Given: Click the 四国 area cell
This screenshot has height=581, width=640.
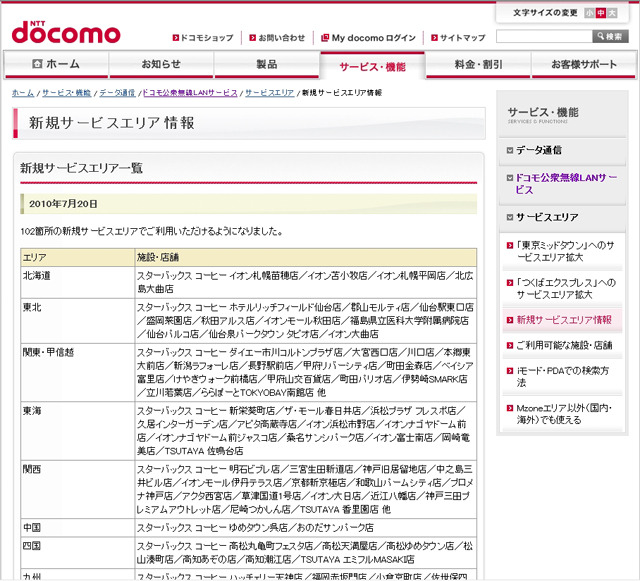Looking at the screenshot, I should [x=78, y=553].
